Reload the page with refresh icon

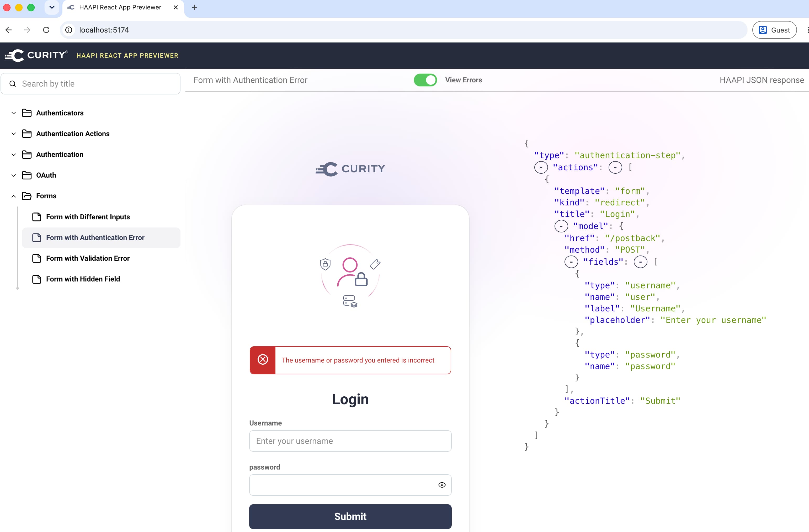click(x=46, y=30)
